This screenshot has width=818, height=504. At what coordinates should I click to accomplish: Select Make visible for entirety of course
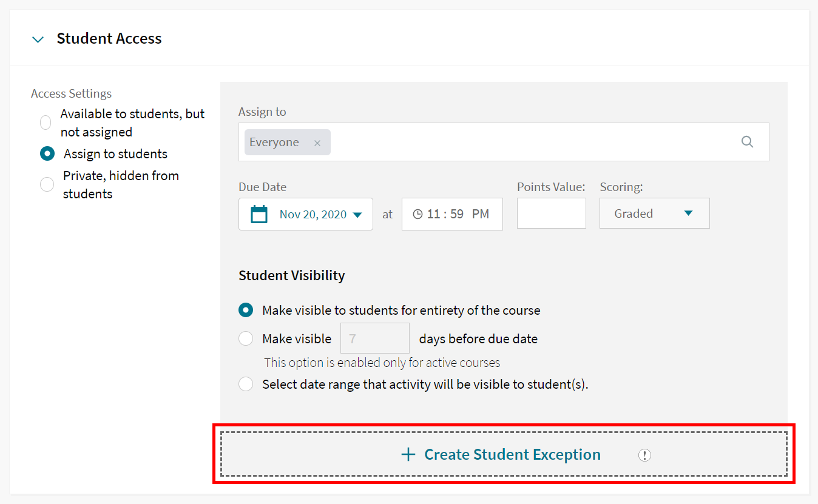coord(246,310)
